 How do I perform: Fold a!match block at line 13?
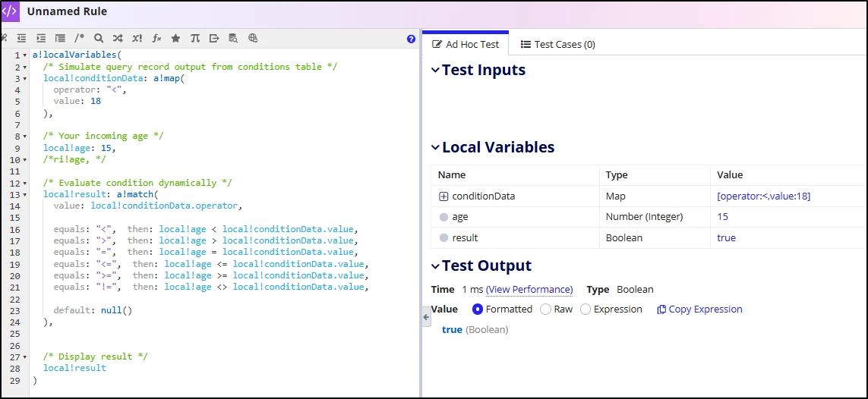(25, 194)
